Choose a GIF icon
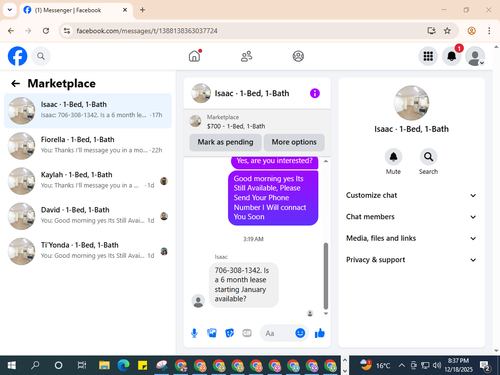Viewport: 500px width, 375px height. click(x=247, y=333)
